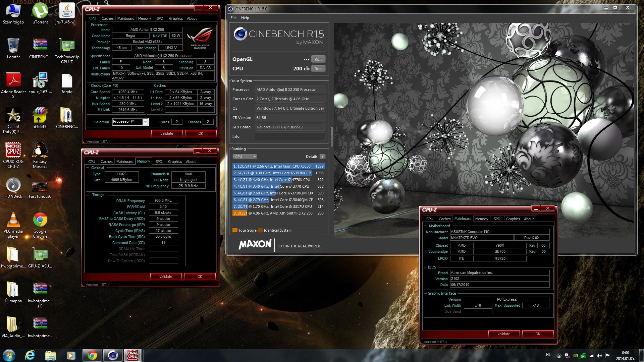The width and height of the screenshot is (644, 362).
Task: Open CINEBENC archive icon beside Lomtár
Action: point(40,48)
